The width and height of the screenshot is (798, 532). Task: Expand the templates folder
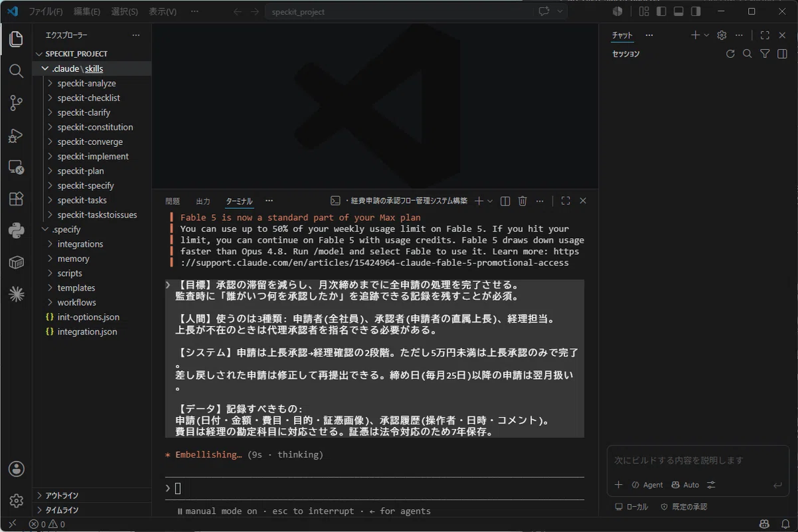pyautogui.click(x=92, y=288)
